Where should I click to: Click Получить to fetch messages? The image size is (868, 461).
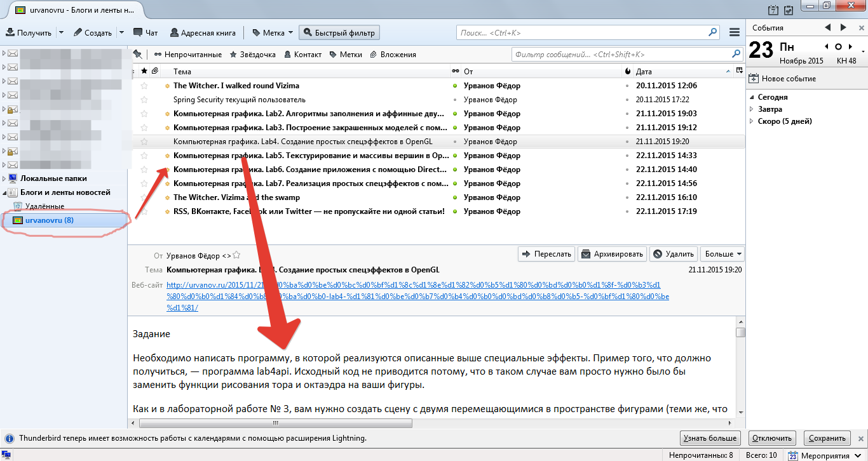pos(29,32)
